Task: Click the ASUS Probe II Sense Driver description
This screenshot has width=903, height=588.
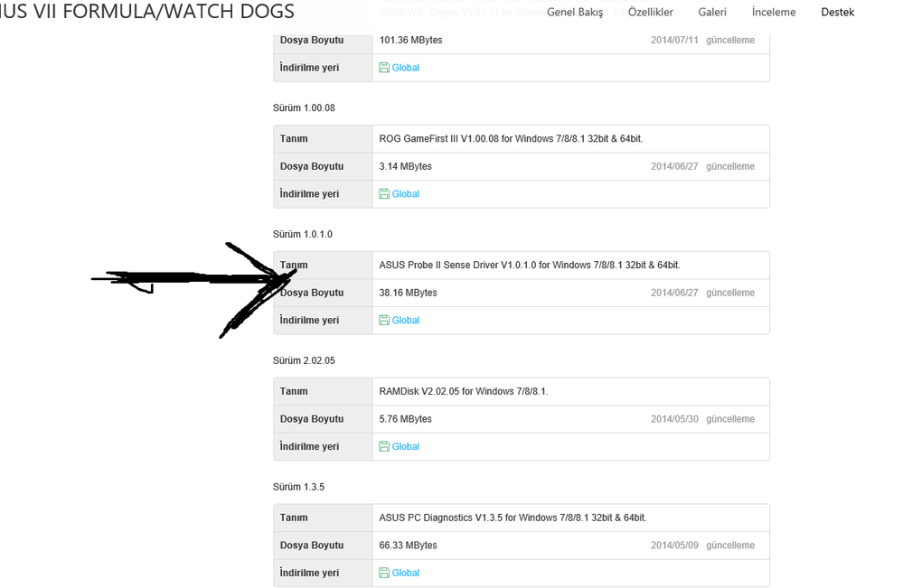Action: coord(530,266)
